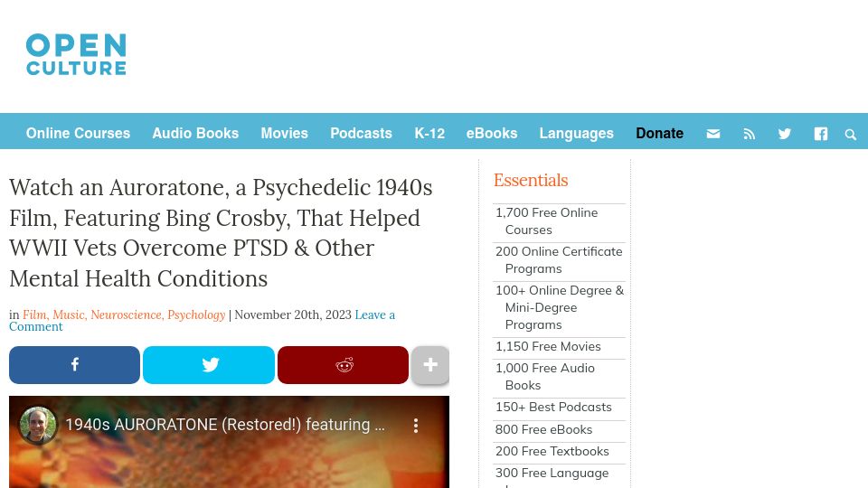Open 200 Online Certificate Programs link
Viewport: 868px width, 488px height.
point(559,260)
